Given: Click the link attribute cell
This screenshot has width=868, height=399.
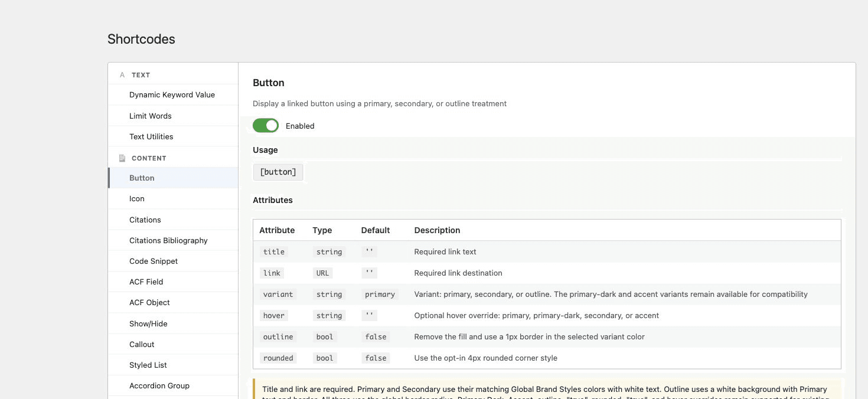Looking at the screenshot, I should (272, 273).
